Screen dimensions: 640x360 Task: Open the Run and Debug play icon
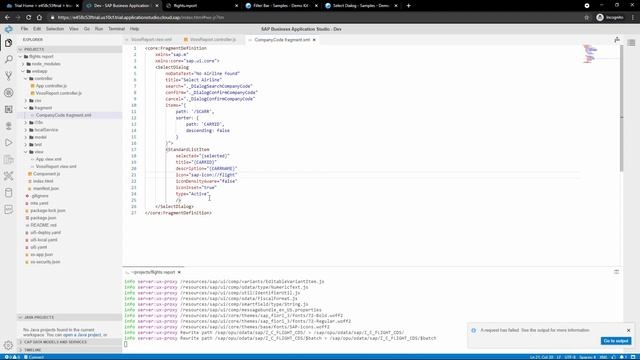(9, 143)
